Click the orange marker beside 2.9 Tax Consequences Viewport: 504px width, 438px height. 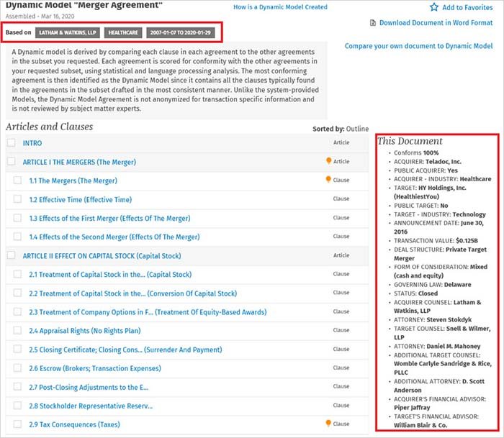click(x=328, y=424)
